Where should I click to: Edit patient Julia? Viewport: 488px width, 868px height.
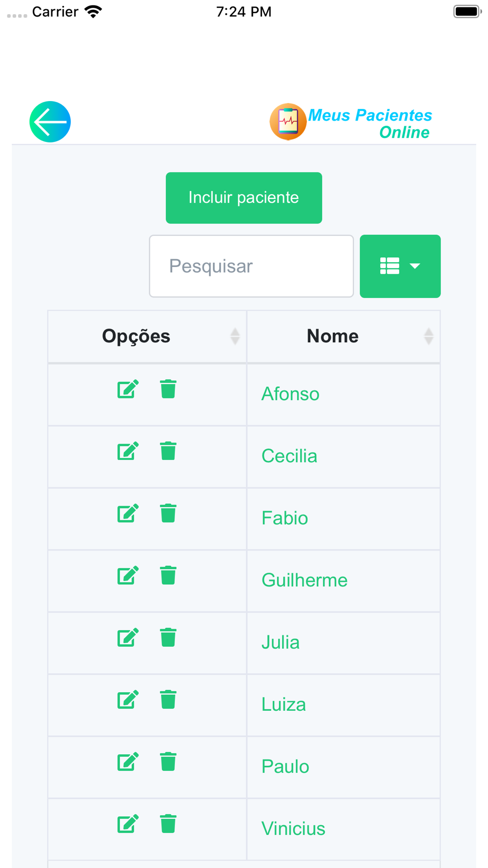(x=128, y=637)
